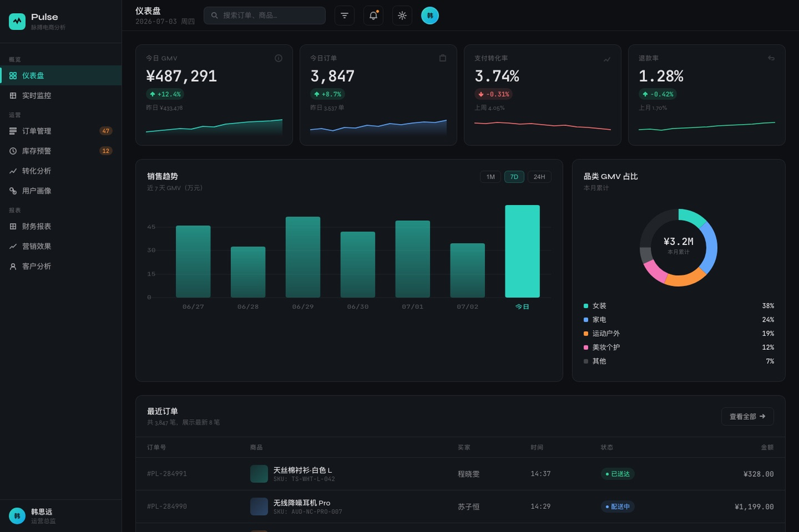The width and height of the screenshot is (799, 532).
Task: Click the 韩思远 profile at sidebar bottom
Action: (x=61, y=516)
